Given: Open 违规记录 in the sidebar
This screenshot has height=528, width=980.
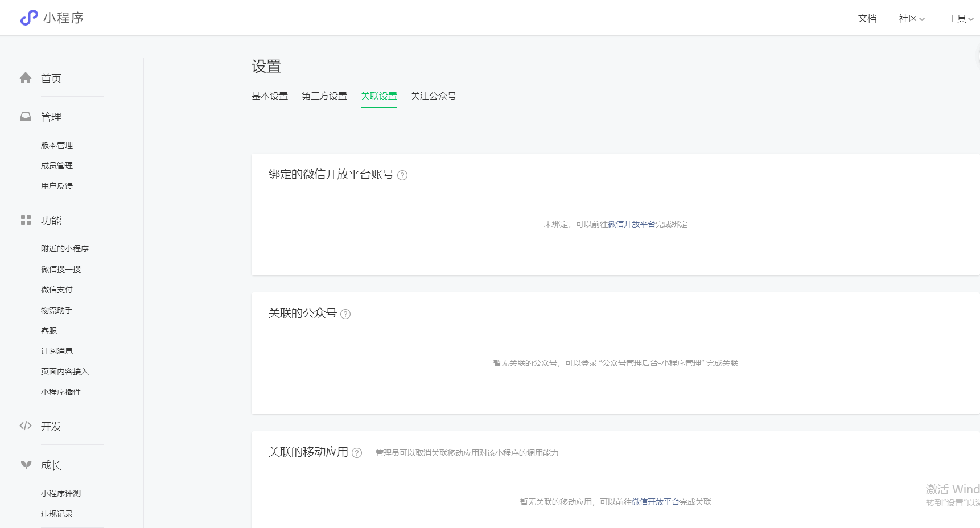Looking at the screenshot, I should pos(57,514).
